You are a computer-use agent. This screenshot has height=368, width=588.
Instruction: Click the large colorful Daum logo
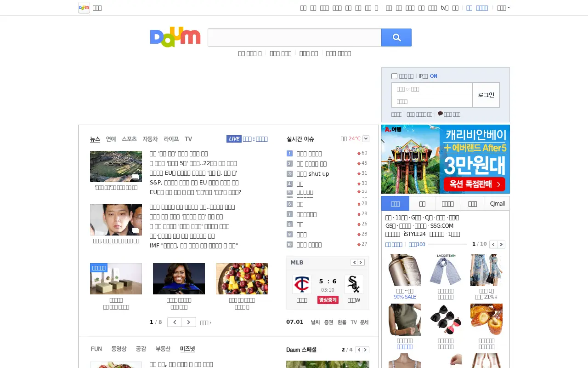click(x=175, y=37)
